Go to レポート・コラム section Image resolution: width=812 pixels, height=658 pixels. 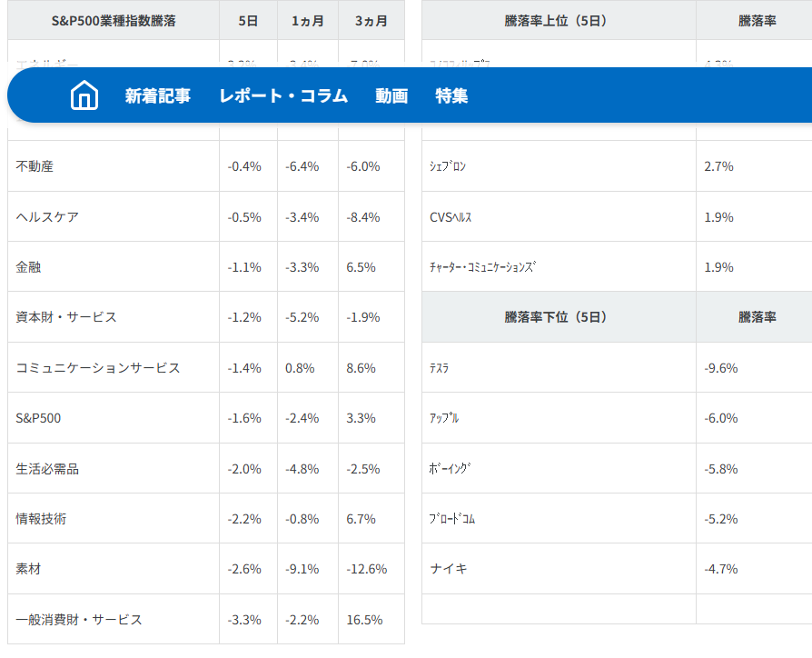[x=283, y=95]
